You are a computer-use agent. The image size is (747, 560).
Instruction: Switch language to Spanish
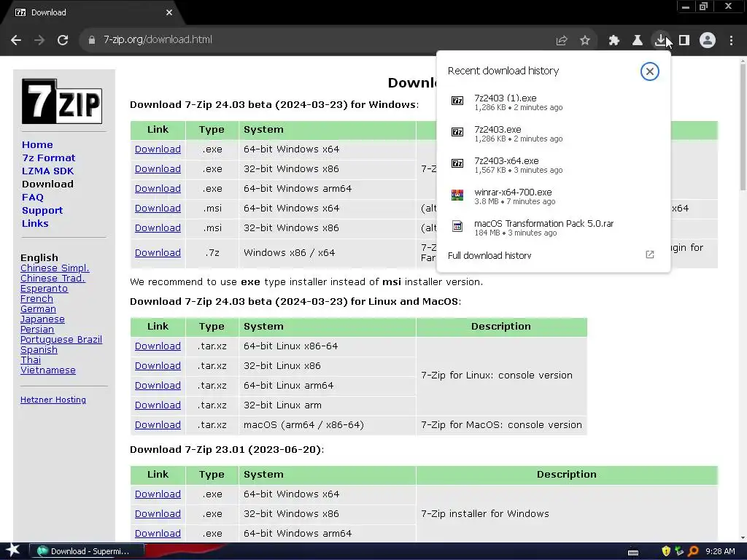pos(39,349)
